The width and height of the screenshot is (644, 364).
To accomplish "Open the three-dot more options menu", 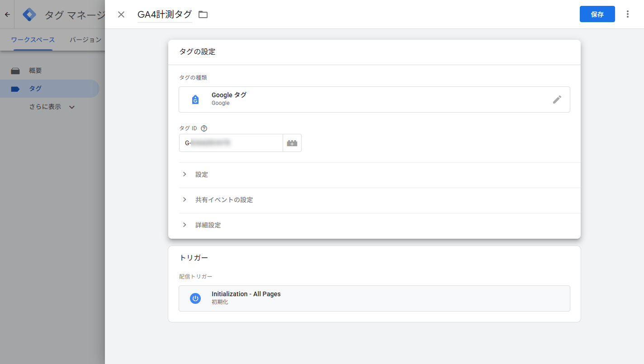I will (627, 14).
